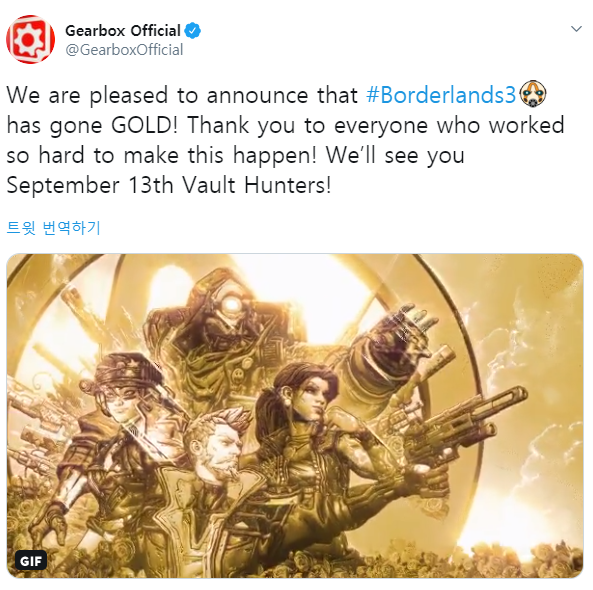
Task: Click the GIF badge on the image
Action: (x=31, y=560)
